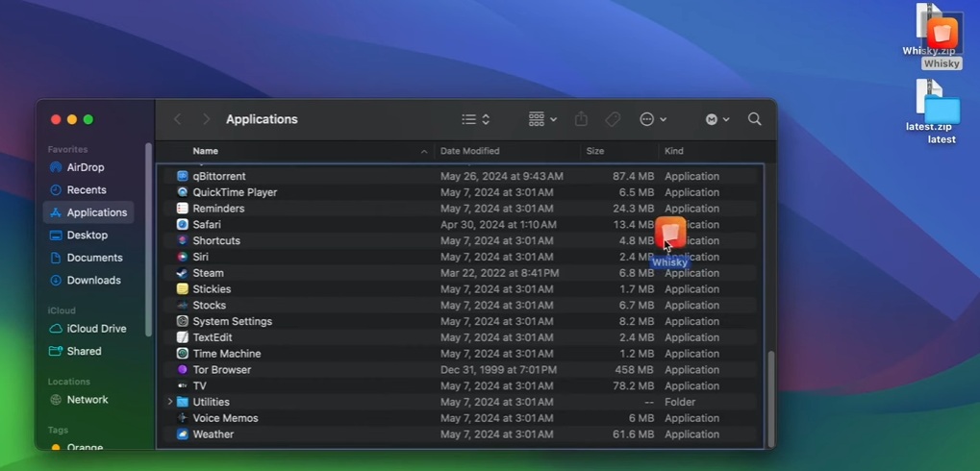Image resolution: width=980 pixels, height=471 pixels.
Task: Select iCloud Drive in the sidebar
Action: click(96, 329)
